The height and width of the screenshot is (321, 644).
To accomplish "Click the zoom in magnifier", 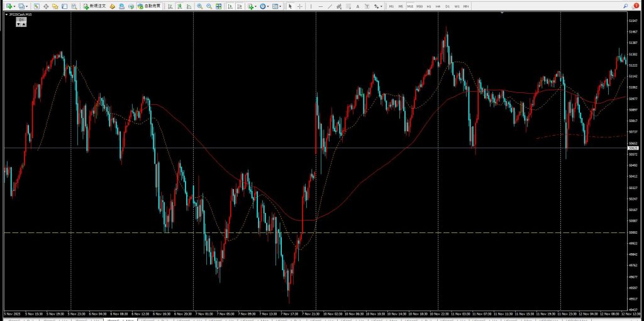I will (199, 6).
